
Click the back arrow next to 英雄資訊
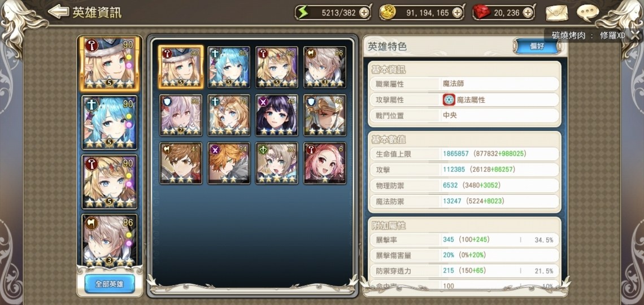pyautogui.click(x=58, y=11)
